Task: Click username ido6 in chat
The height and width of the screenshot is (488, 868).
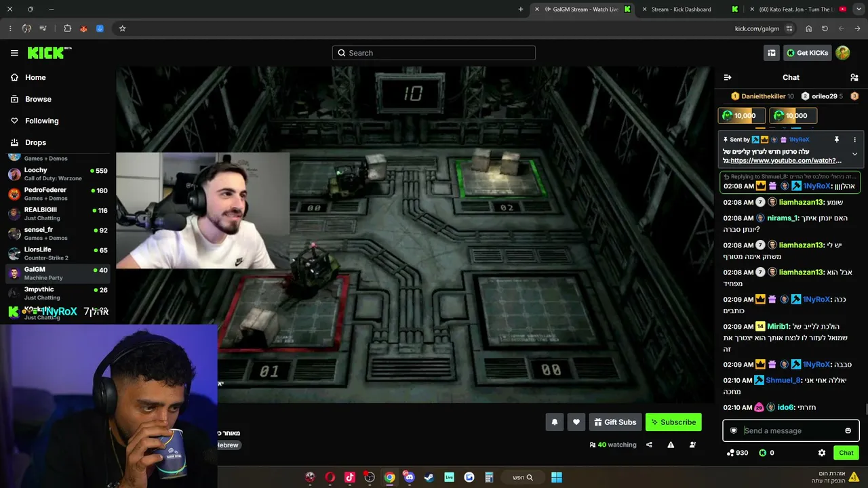Action: coord(785,408)
